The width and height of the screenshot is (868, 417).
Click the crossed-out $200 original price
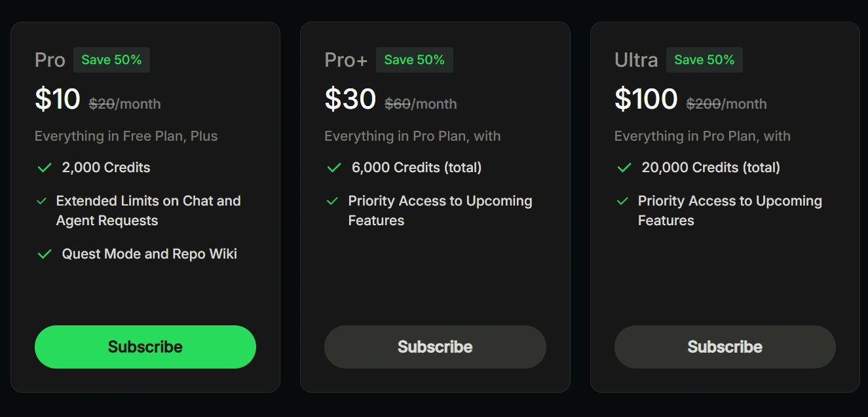pos(703,104)
